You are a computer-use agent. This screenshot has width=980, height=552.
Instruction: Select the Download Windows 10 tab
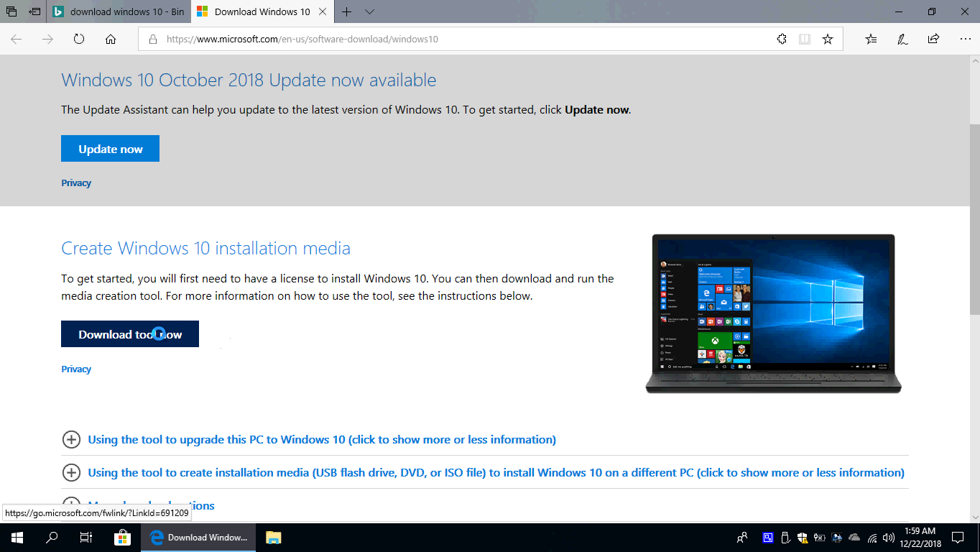(x=262, y=11)
